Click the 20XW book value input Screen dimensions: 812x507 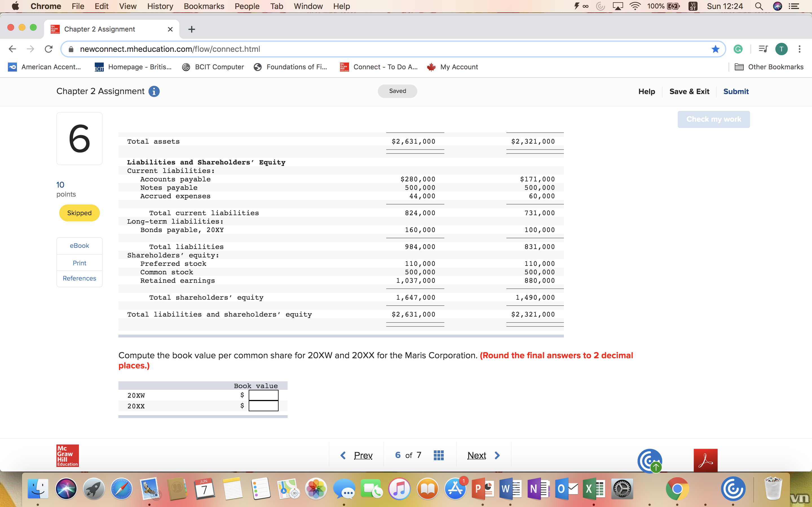(263, 395)
